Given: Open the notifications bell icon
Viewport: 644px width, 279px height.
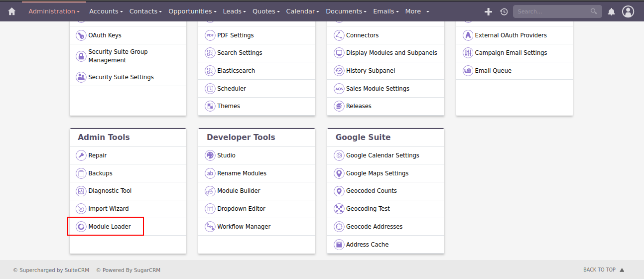Looking at the screenshot, I should (x=612, y=11).
